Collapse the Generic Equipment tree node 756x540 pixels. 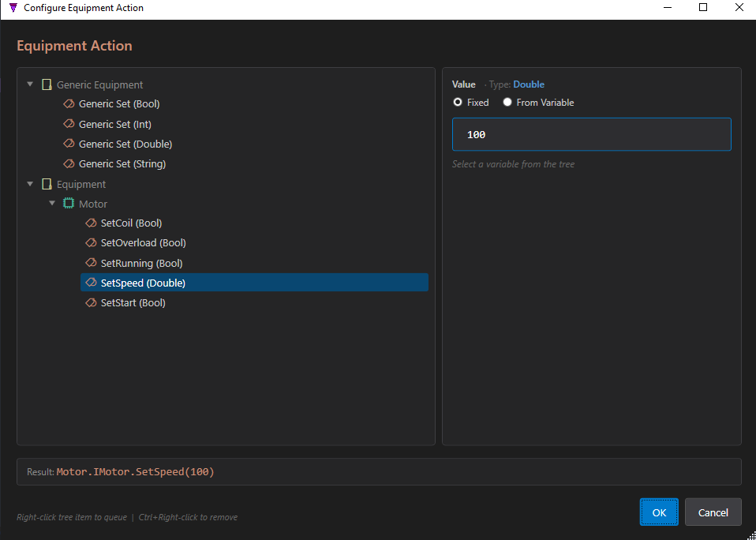[30, 84]
